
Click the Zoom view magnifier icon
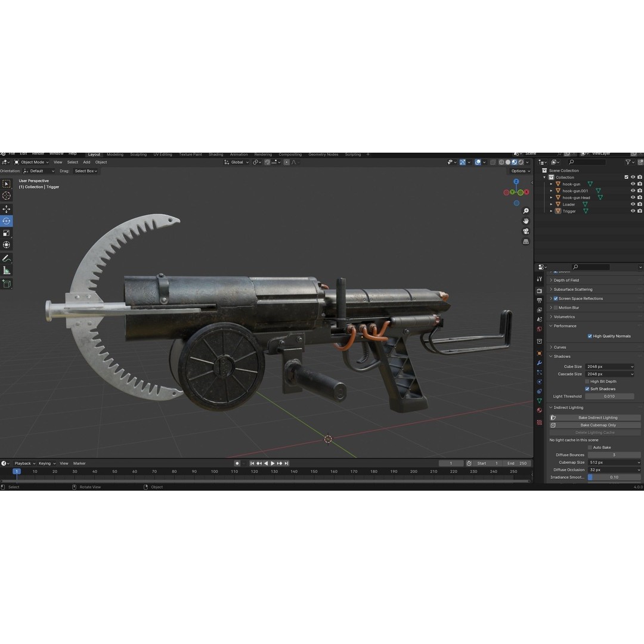526,210
